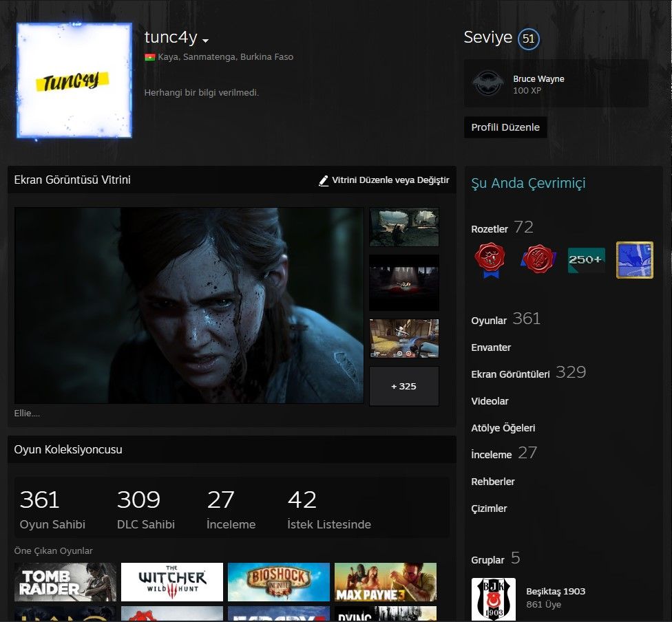Open the Max Payne 3 game tile

point(386,582)
